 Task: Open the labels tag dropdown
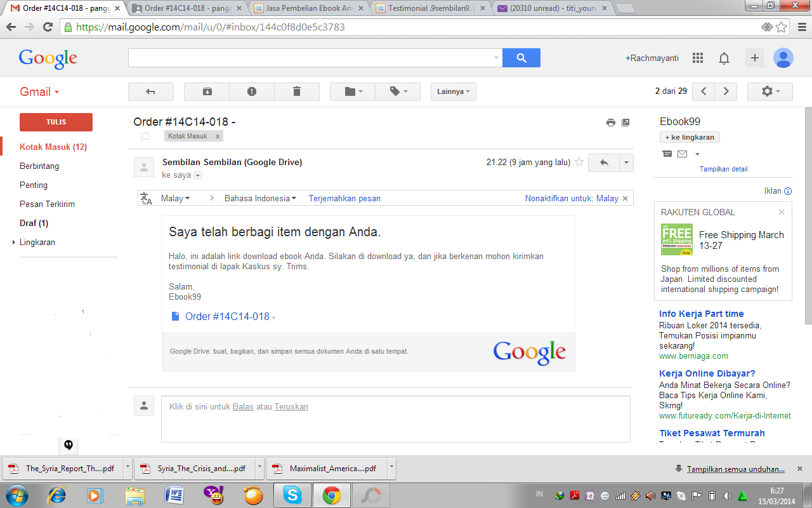(x=398, y=91)
